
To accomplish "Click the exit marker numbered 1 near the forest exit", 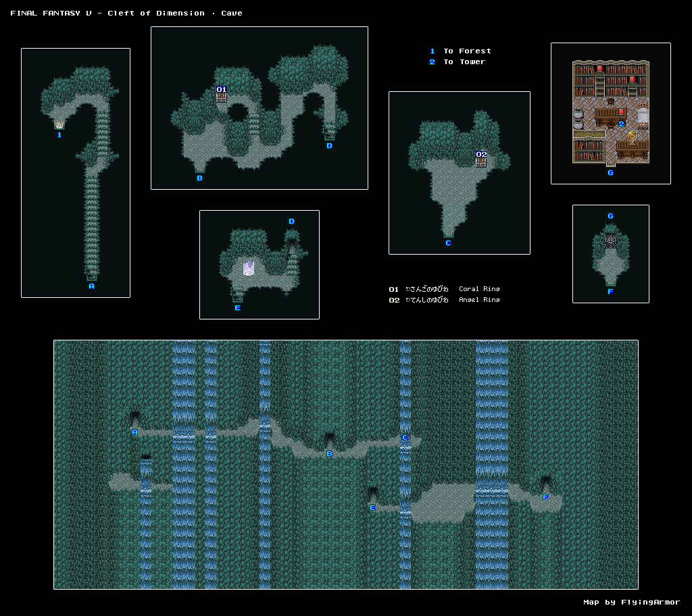I will 59,135.
